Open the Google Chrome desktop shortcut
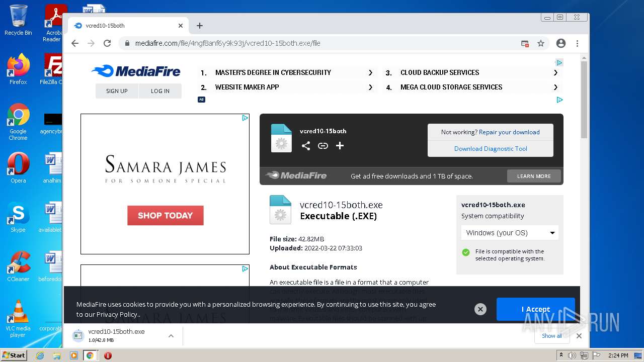This screenshot has height=362, width=644. tap(18, 122)
